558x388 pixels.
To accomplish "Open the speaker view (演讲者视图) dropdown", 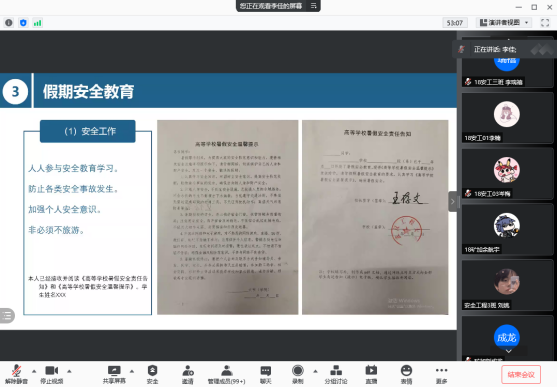I will (504, 23).
